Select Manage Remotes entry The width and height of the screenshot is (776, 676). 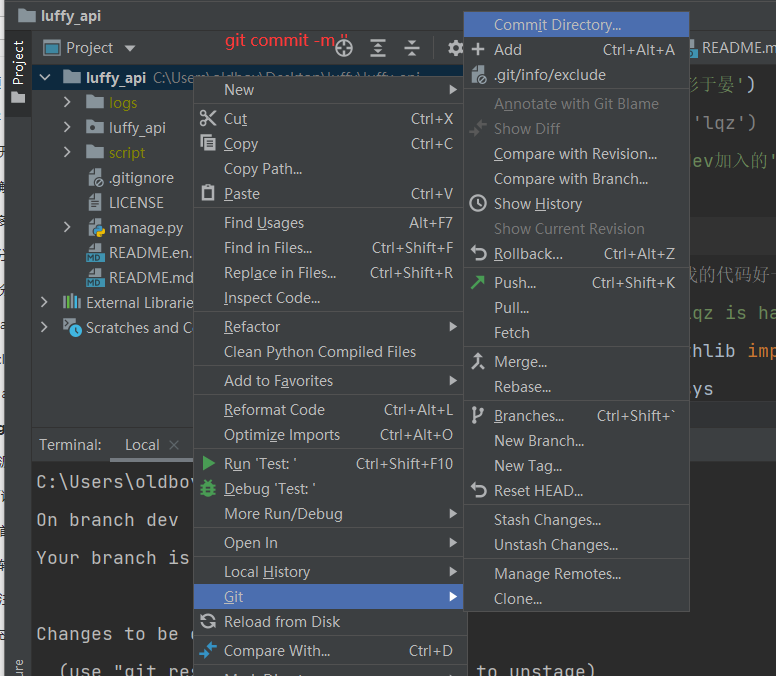click(x=577, y=574)
